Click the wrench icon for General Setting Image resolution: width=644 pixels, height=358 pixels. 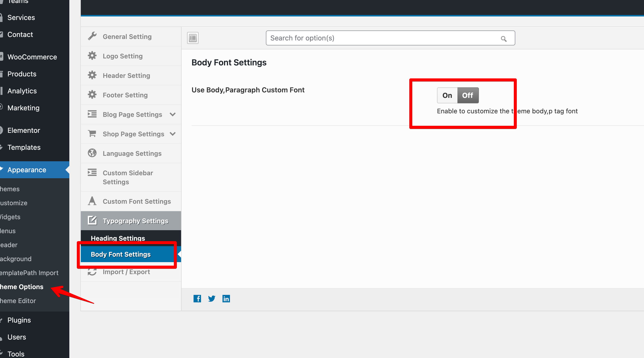[92, 36]
